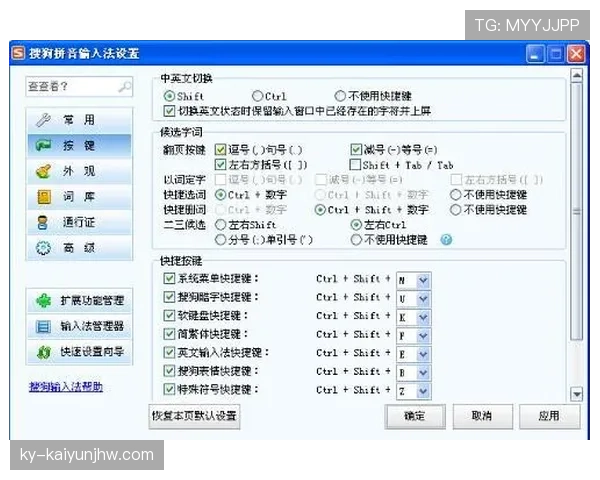
Task: Switch to the 通行证 settings tab
Action: pos(80,222)
